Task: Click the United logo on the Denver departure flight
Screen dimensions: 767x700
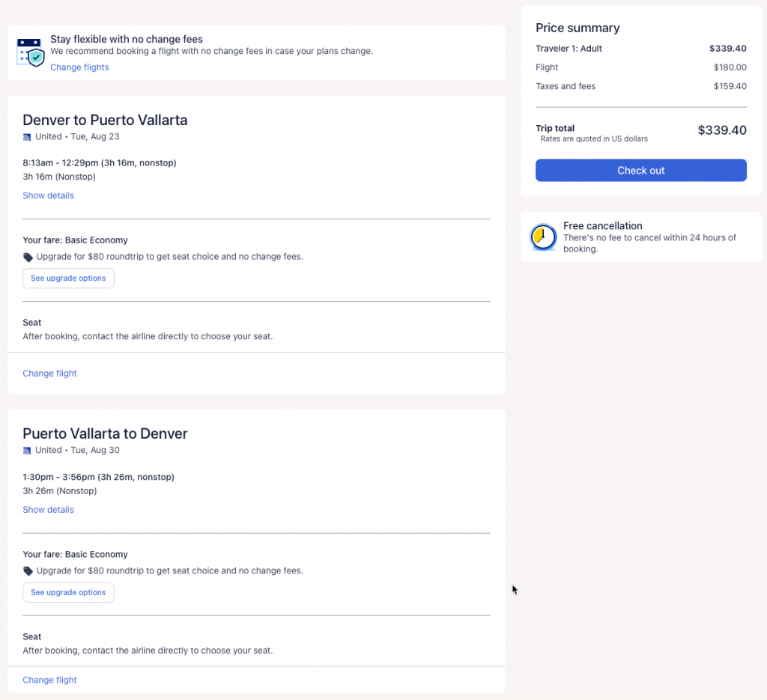Action: point(27,137)
